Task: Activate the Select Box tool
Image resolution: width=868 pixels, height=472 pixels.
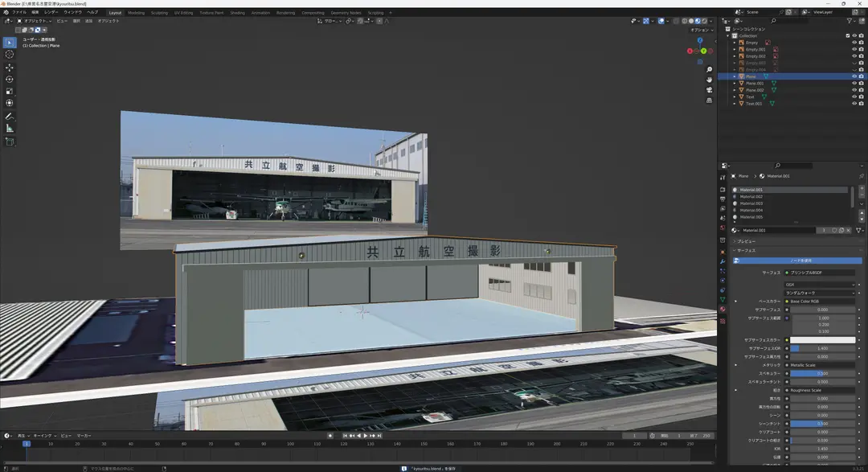Action: 10,43
